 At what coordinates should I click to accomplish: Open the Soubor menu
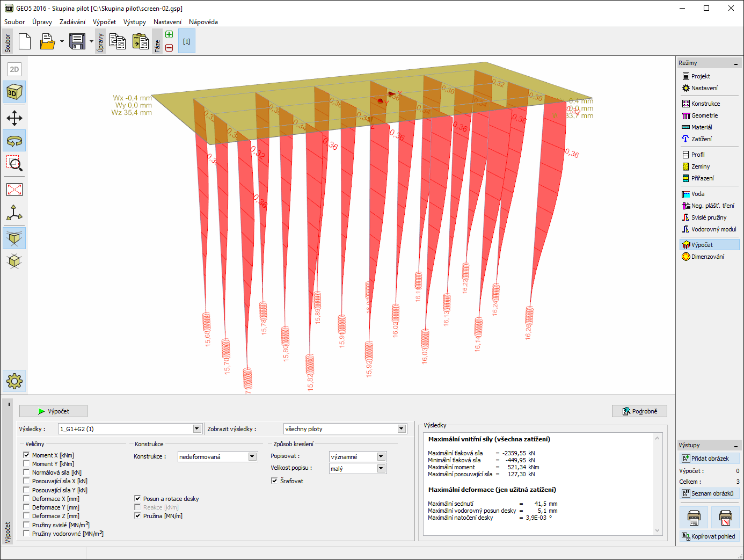coord(14,22)
